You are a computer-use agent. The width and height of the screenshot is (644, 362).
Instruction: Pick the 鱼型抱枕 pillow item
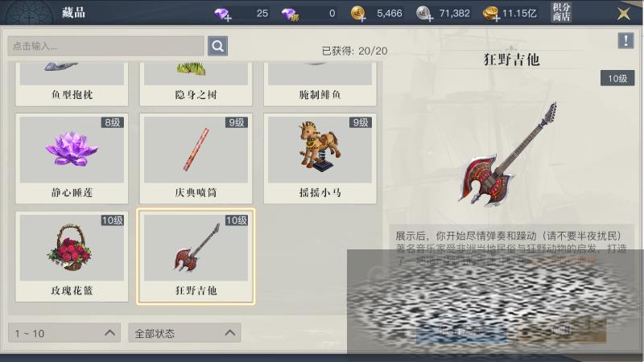click(x=72, y=84)
